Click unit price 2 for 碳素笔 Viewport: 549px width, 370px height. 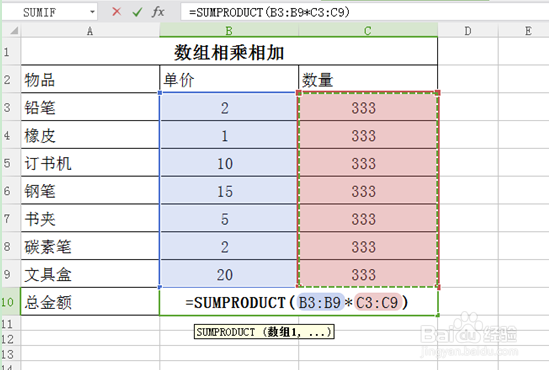point(229,246)
